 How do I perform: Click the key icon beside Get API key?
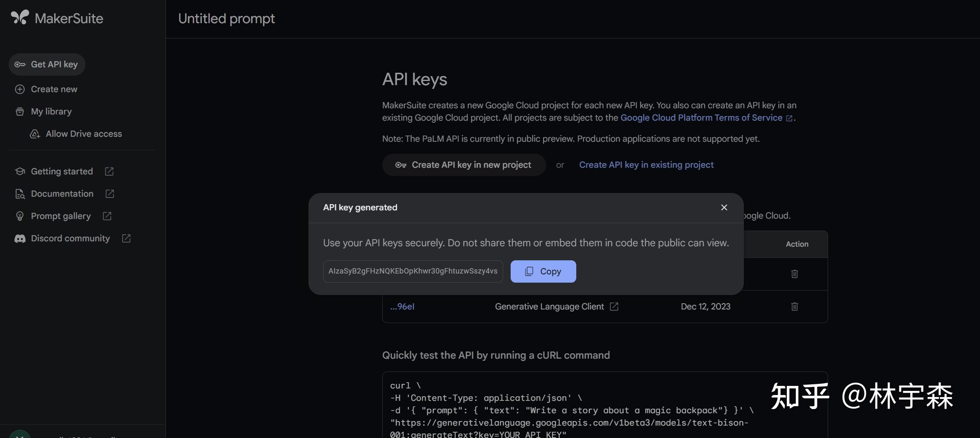point(20,64)
